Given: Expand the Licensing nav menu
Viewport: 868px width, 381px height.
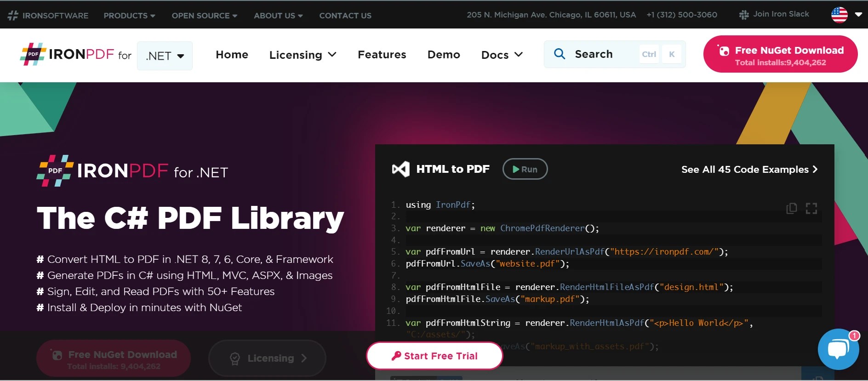Looking at the screenshot, I should [x=303, y=55].
